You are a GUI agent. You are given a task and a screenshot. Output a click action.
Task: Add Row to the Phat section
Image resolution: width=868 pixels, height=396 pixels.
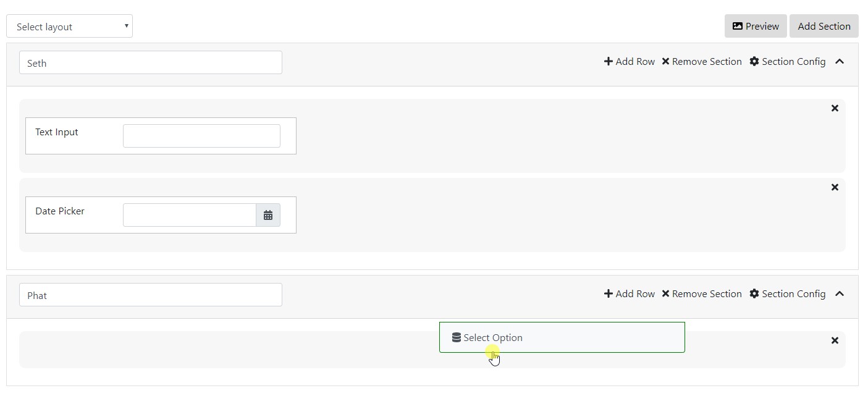[x=630, y=294]
